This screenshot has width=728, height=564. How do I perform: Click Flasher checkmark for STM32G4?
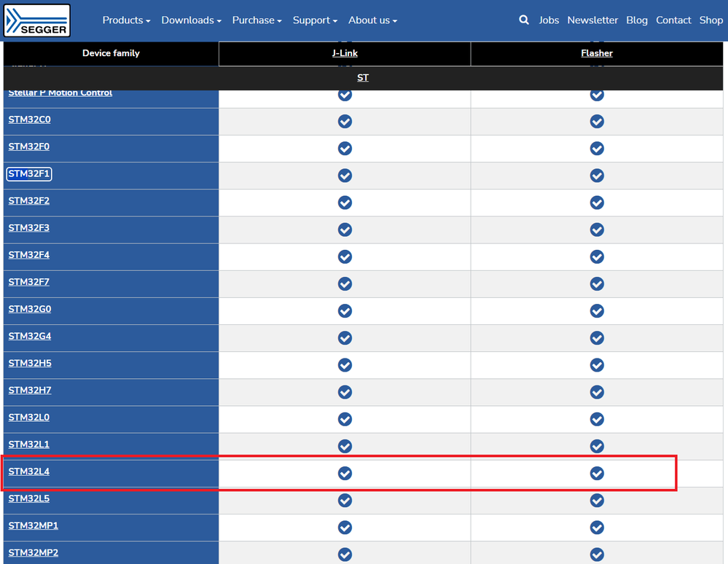[x=597, y=338]
